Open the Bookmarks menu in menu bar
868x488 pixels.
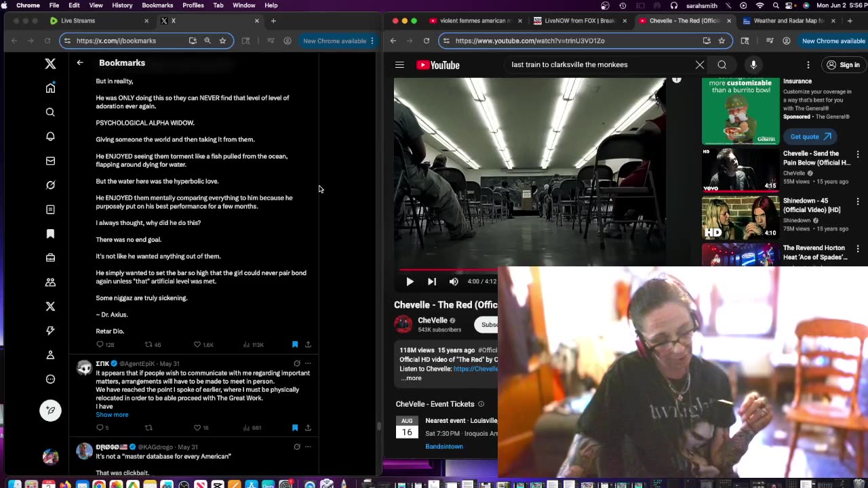tap(157, 5)
